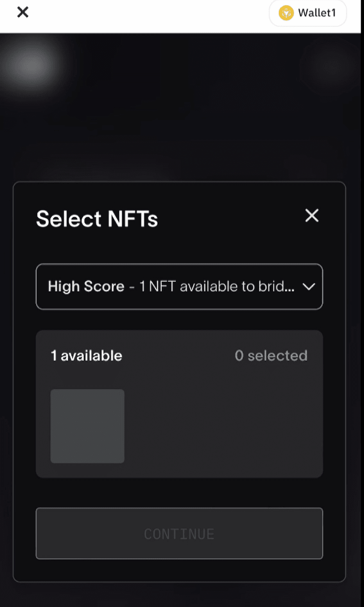Click the "1 available" label
Viewport: 364px width, 607px height.
(86, 356)
